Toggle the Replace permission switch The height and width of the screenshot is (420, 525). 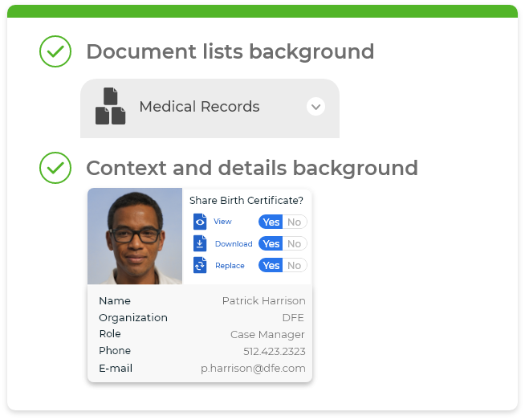[283, 266]
